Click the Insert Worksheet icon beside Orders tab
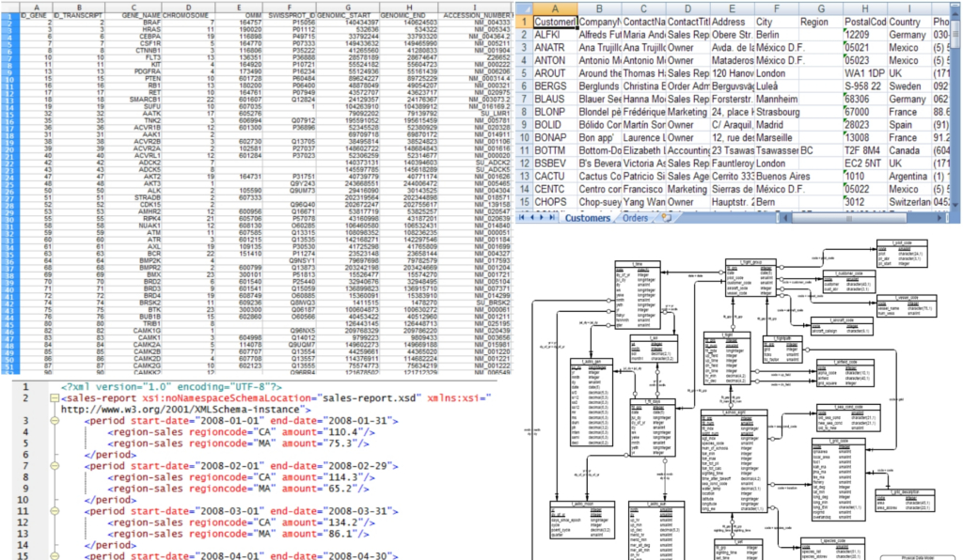The width and height of the screenshot is (963, 560). [x=667, y=217]
